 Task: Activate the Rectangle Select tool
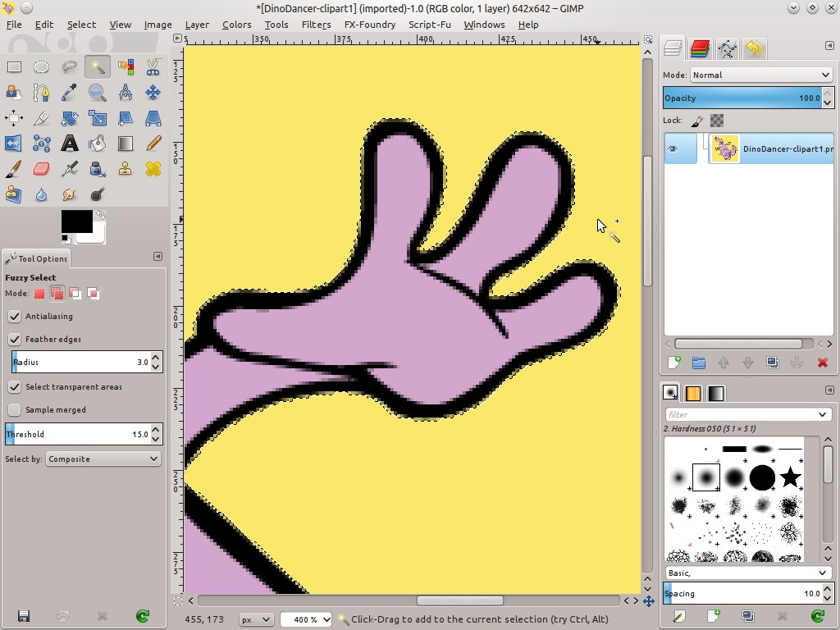click(14, 66)
